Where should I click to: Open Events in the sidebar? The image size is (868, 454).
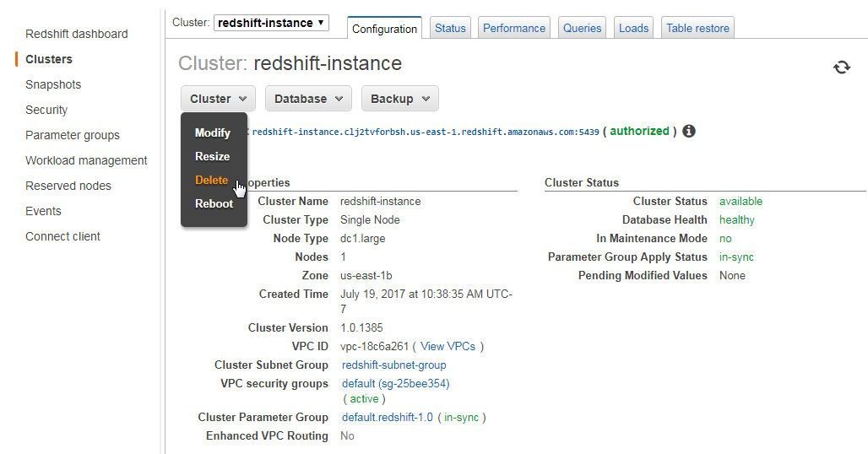pyautogui.click(x=43, y=211)
